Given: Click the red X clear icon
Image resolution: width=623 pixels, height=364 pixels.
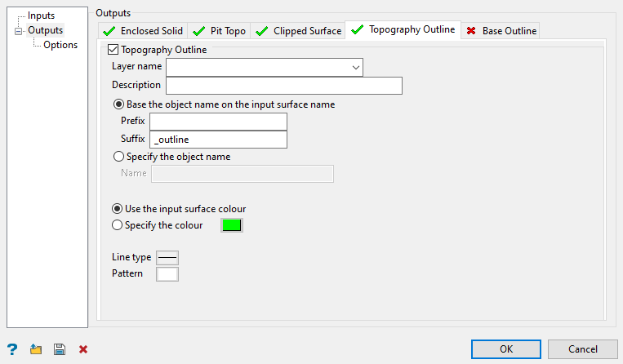Looking at the screenshot, I should coord(82,349).
